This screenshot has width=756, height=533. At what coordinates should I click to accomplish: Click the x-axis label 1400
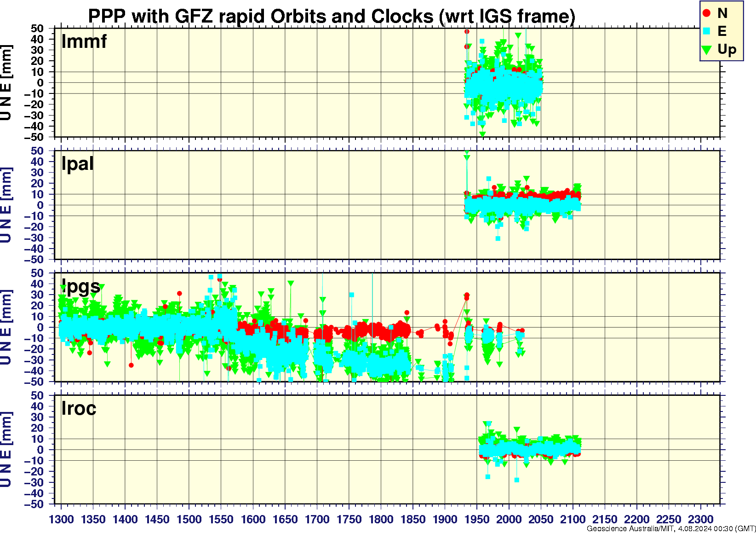pos(125,520)
